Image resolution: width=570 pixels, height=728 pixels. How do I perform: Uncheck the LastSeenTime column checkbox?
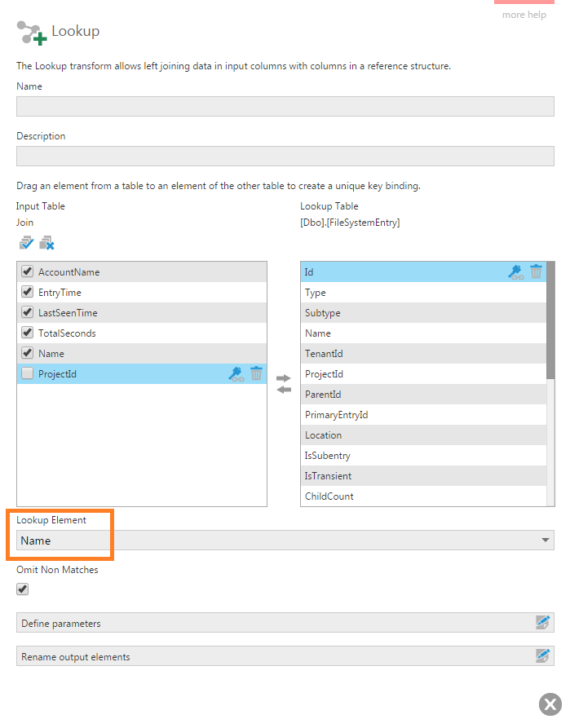tap(28, 312)
